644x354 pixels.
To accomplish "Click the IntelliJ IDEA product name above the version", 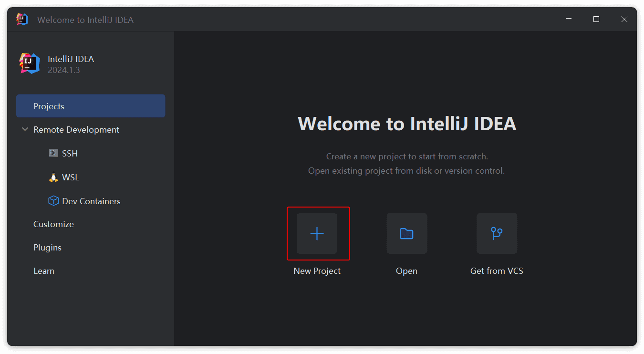I will coord(71,59).
